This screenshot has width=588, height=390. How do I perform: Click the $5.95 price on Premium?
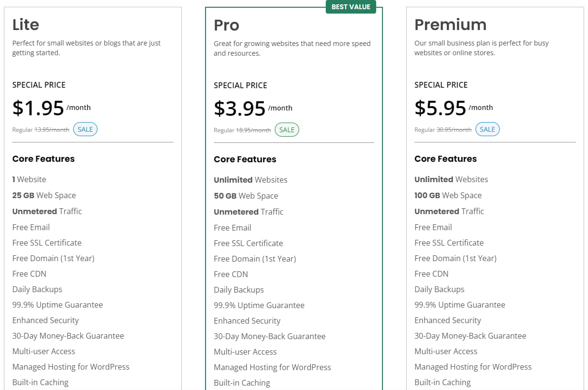pyautogui.click(x=440, y=108)
